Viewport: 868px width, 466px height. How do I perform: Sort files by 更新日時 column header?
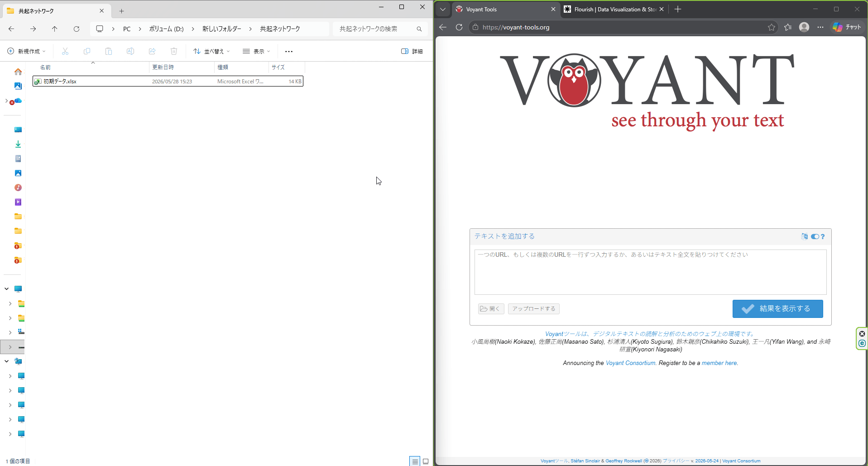coord(181,67)
